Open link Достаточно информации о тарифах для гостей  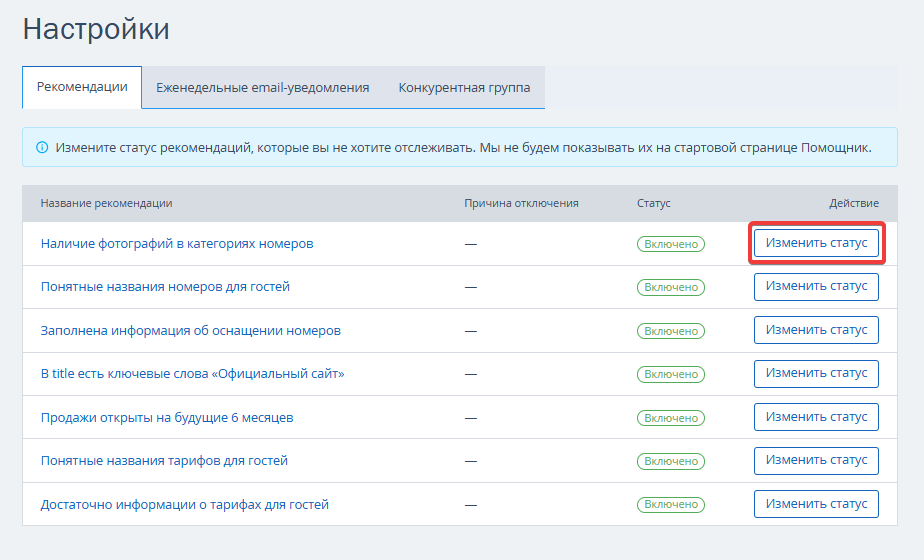click(184, 505)
